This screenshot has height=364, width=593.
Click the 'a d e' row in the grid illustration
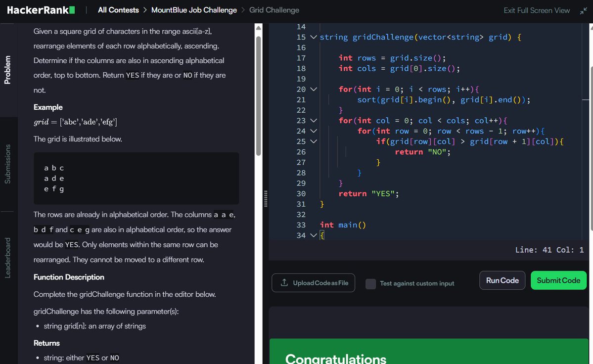pos(54,179)
